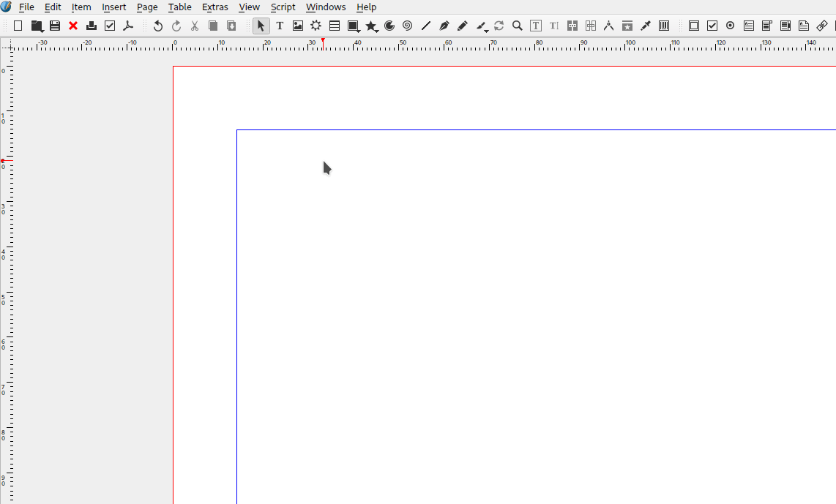Activate the Eye Dropper tool
The image size is (836, 504).
pyautogui.click(x=645, y=25)
